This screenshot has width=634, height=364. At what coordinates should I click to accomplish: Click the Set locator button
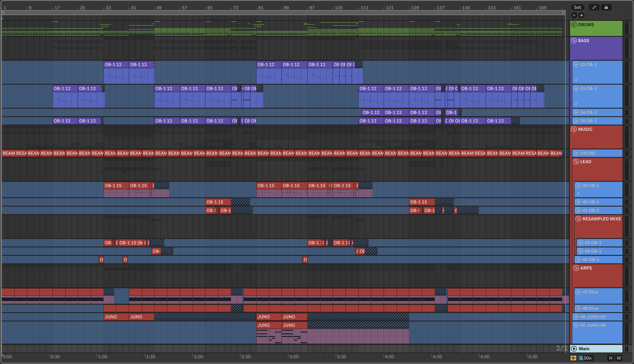coord(577,8)
